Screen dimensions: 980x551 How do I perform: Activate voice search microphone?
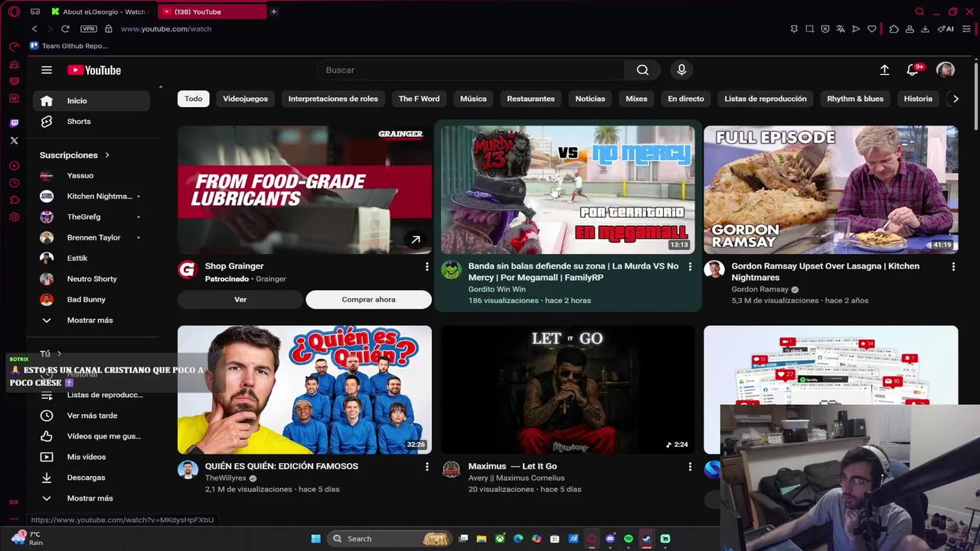pos(681,70)
